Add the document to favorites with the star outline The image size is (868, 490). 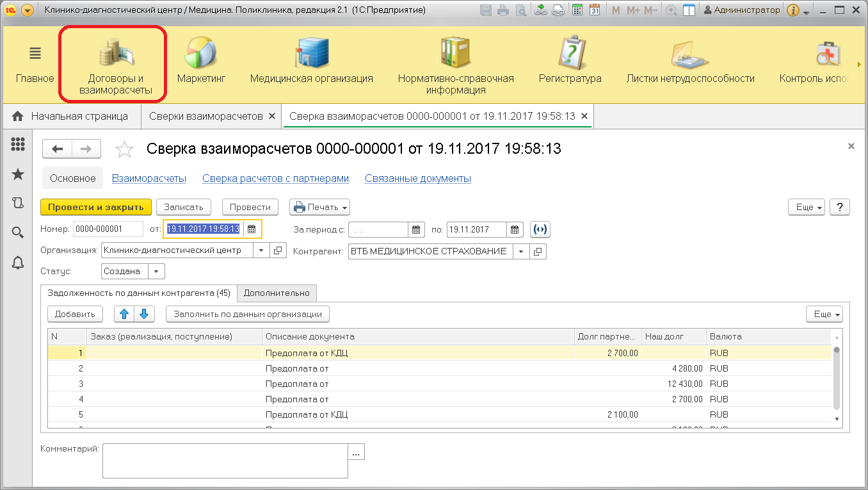pyautogui.click(x=124, y=150)
